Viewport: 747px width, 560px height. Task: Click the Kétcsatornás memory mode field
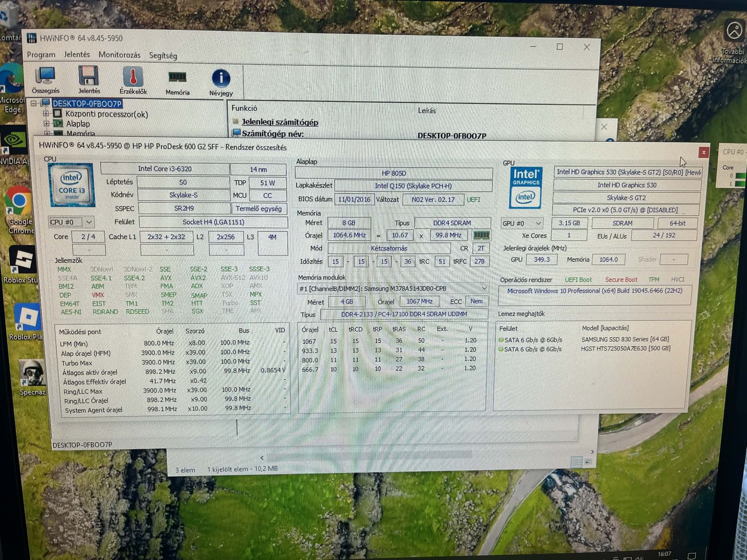(x=389, y=248)
